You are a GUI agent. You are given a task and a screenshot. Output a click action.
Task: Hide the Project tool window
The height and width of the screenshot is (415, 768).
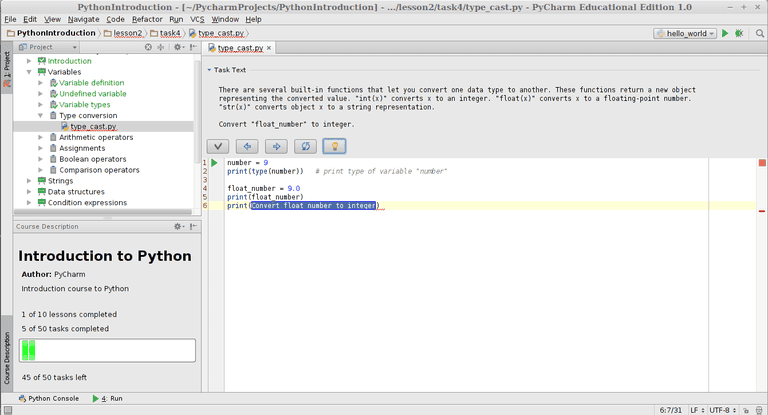[x=193, y=47]
